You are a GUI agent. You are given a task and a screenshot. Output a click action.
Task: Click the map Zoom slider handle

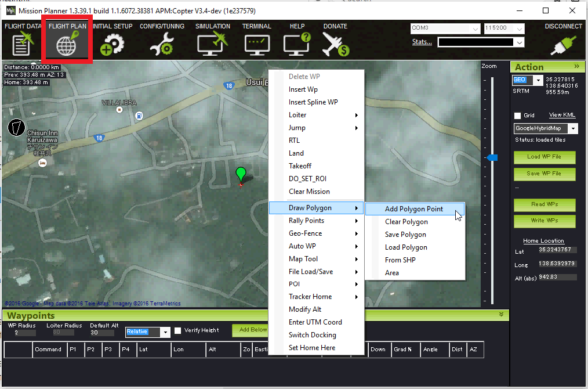click(492, 157)
